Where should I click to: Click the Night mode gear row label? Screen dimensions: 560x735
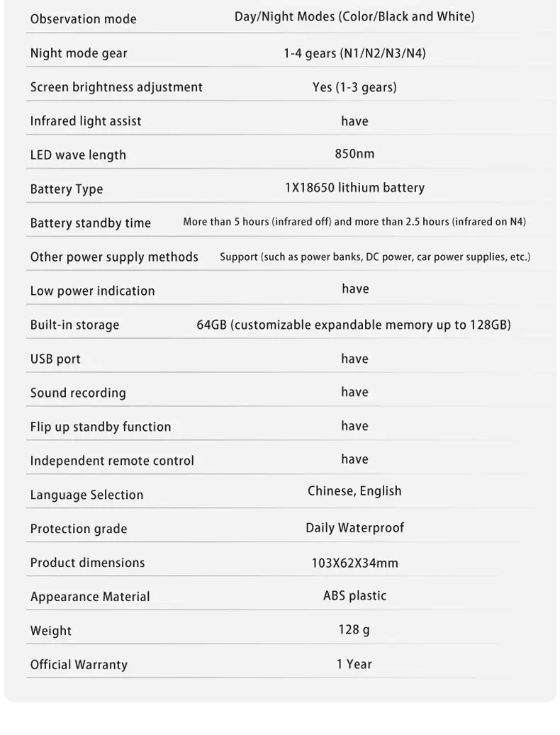tap(79, 53)
